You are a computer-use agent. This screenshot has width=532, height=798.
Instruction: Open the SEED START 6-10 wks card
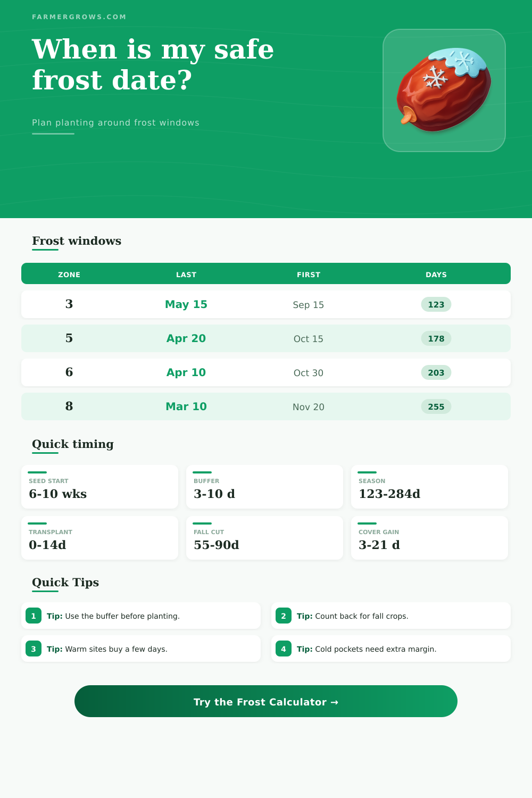click(x=99, y=487)
